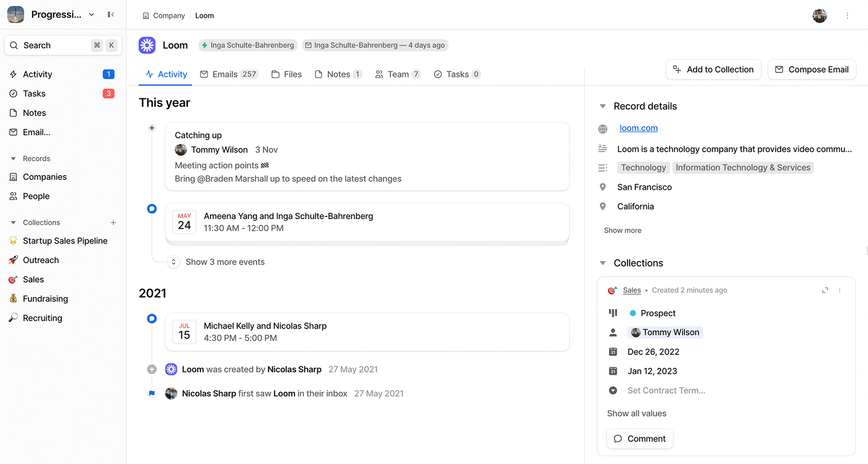Click Information Technology & Services tag

(743, 168)
